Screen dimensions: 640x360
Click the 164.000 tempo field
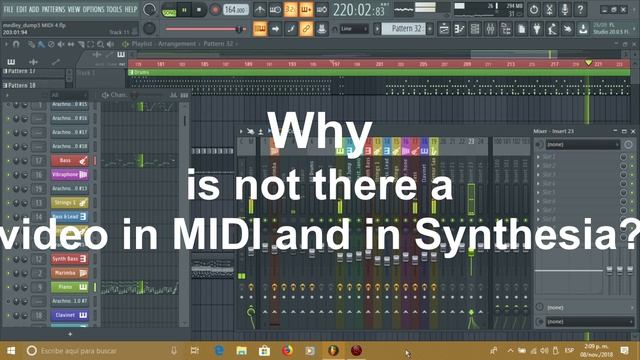[236, 10]
